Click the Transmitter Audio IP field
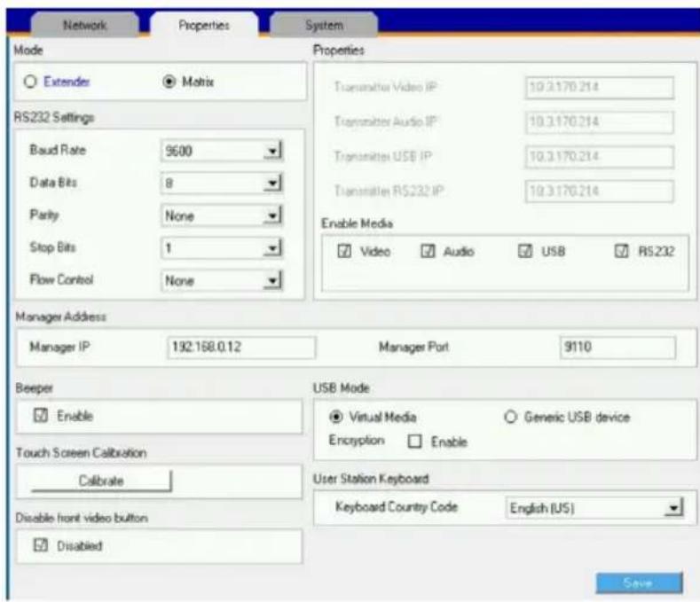 600,121
